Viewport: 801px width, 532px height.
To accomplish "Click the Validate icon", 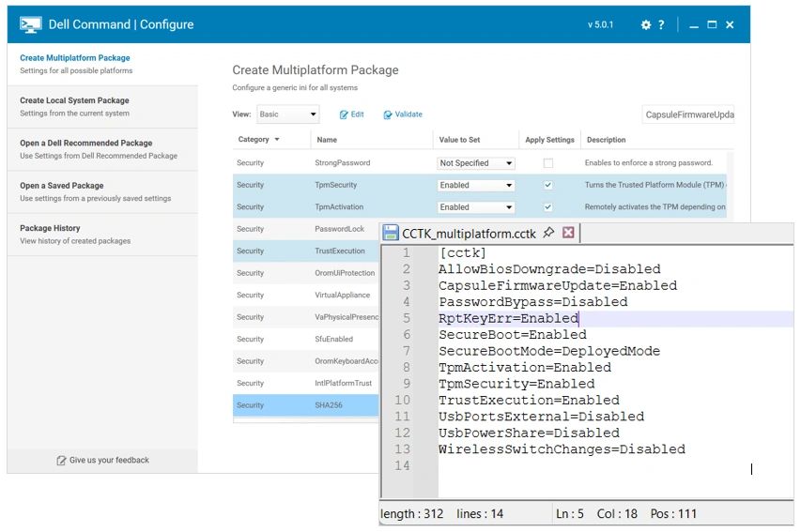I will [x=388, y=114].
